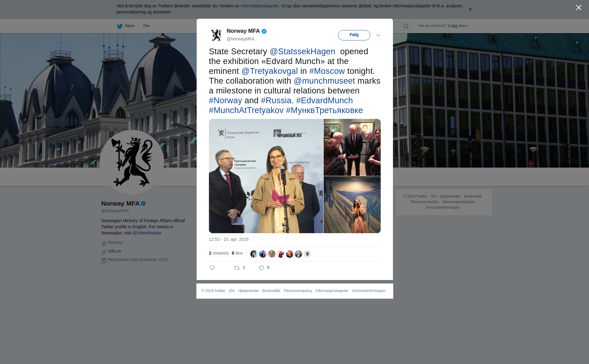
Task: Click the last liker avatar with lion crest
Action: [x=307, y=254]
